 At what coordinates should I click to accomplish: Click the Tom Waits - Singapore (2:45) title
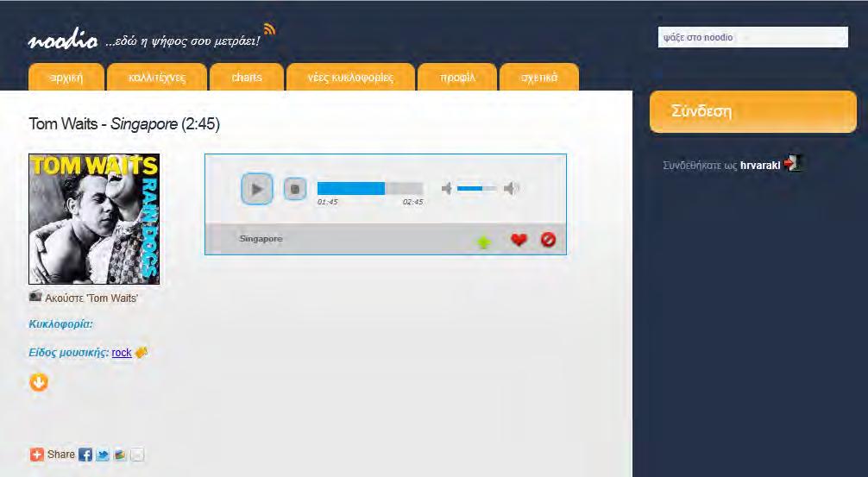[x=124, y=124]
